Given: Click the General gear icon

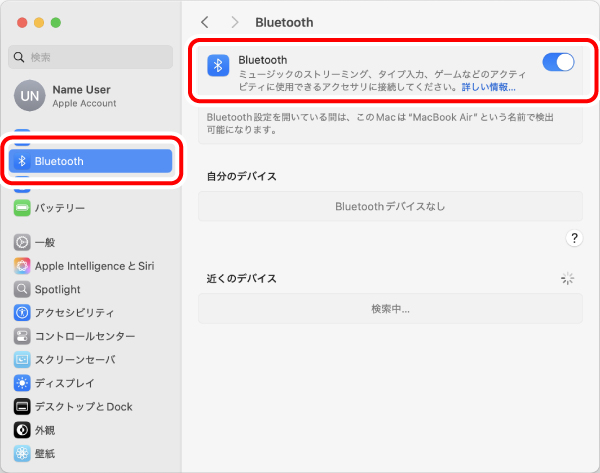Looking at the screenshot, I should (22, 242).
